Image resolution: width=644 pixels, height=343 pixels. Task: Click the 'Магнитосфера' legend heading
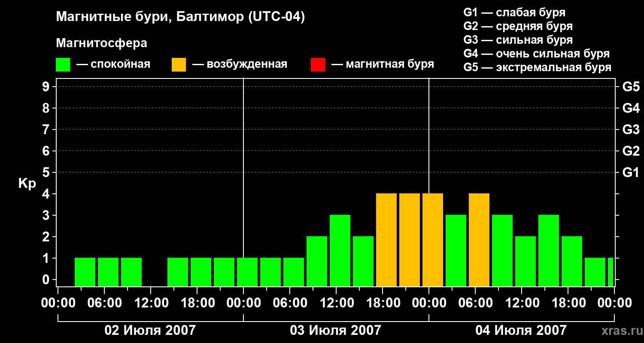[x=101, y=43]
